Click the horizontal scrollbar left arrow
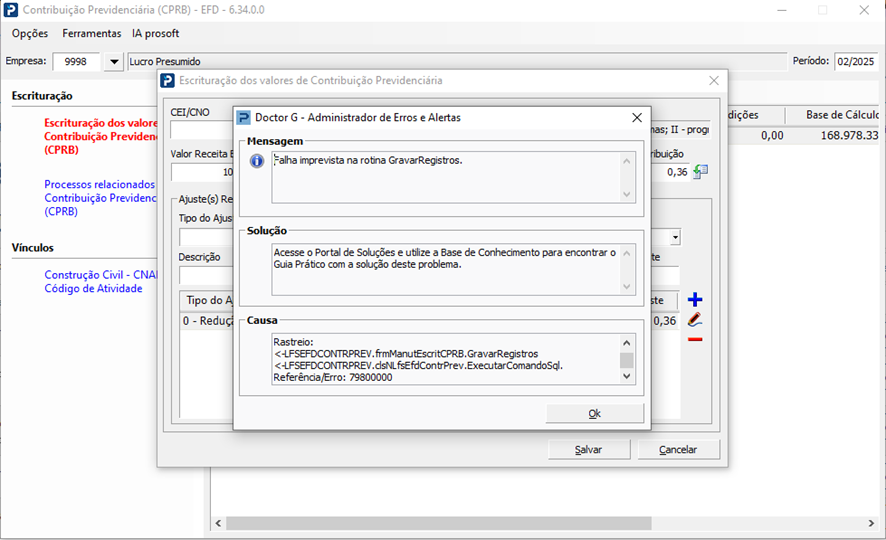886x540 pixels. 219,523
